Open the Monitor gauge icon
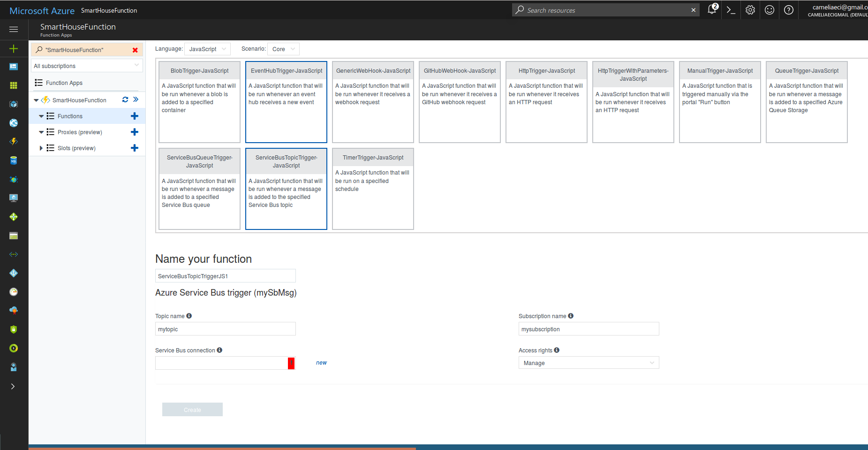868x450 pixels. (14, 292)
